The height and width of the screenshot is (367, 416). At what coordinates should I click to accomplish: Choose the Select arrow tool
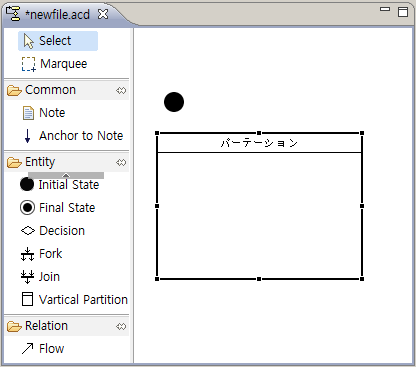58,41
